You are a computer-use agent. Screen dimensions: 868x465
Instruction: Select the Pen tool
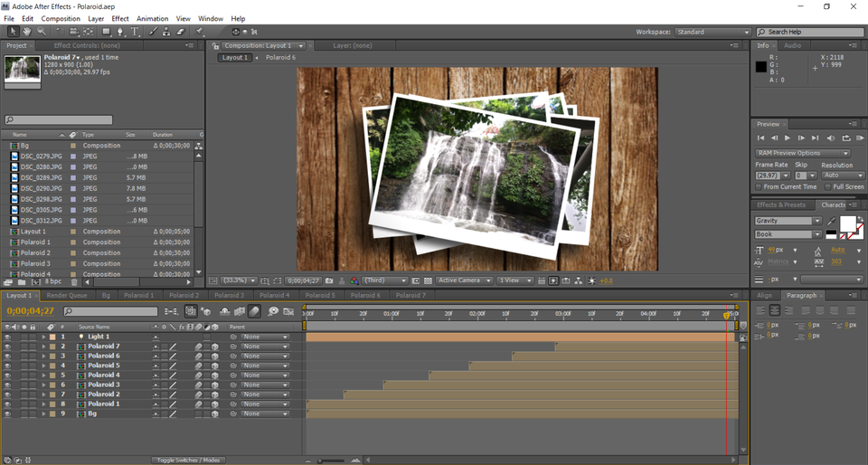point(121,32)
